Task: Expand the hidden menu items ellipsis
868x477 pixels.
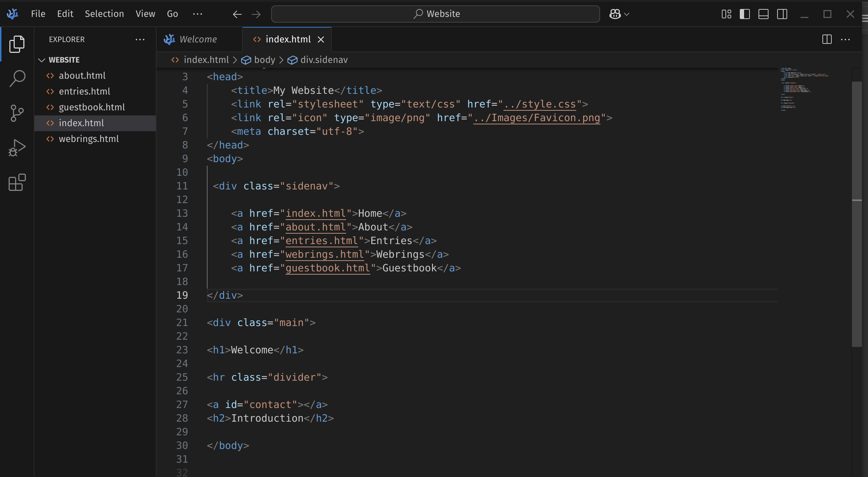Action: (x=198, y=14)
